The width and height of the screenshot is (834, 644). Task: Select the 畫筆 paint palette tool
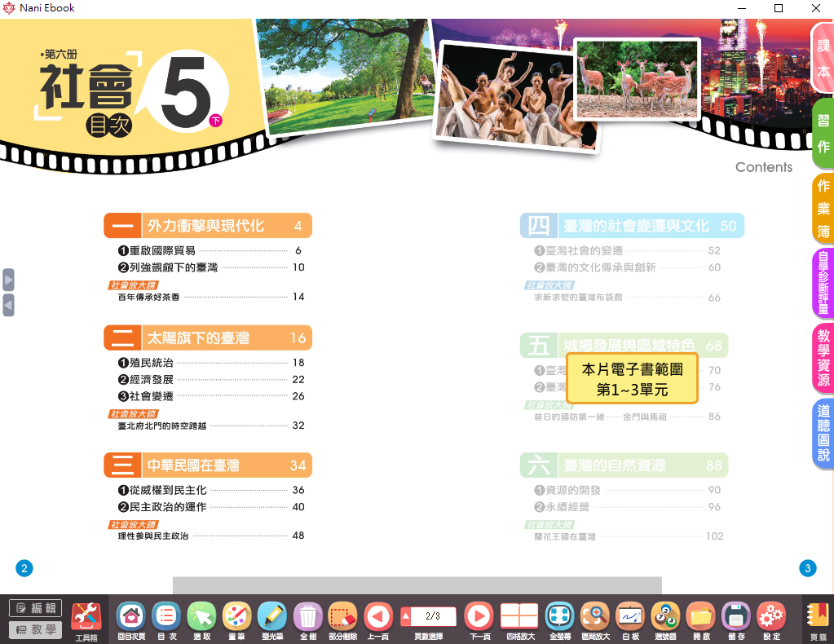pos(237,616)
